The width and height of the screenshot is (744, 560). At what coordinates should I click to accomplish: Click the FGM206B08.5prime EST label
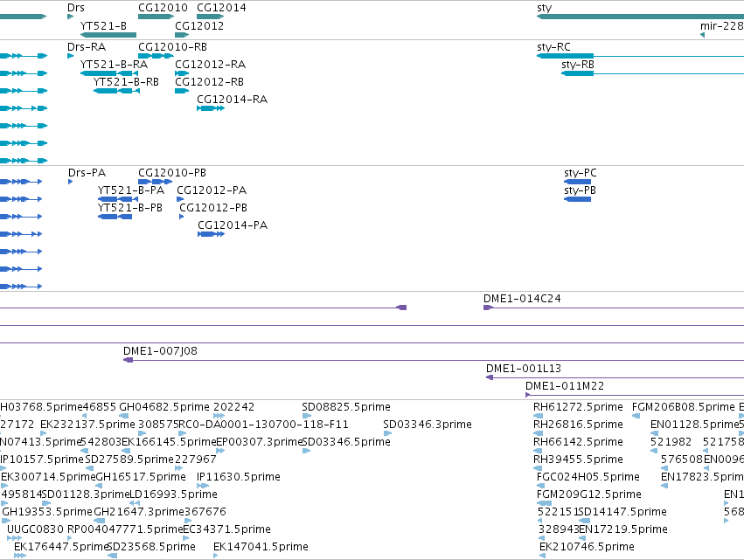(x=684, y=407)
